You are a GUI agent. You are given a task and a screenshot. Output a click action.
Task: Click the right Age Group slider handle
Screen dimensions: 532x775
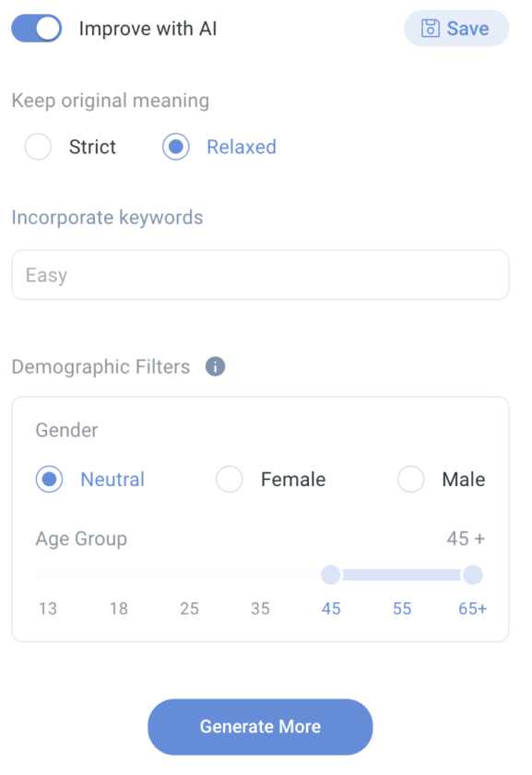point(472,575)
